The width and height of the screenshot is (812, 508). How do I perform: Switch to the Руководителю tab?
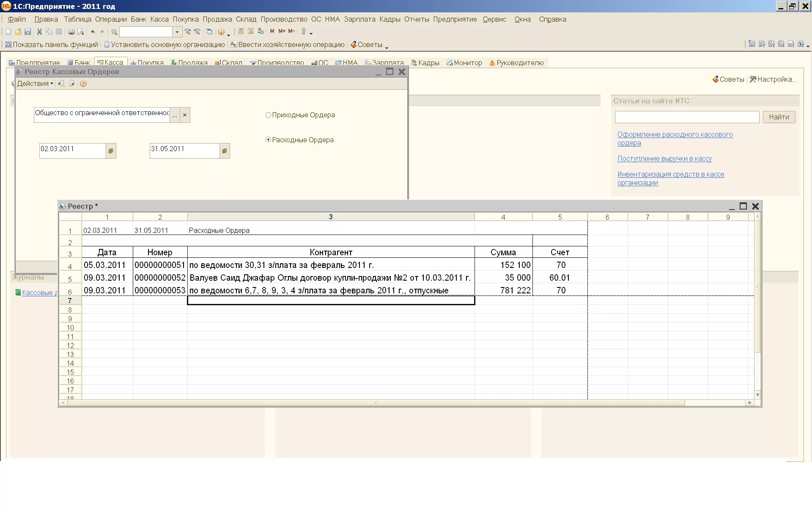pyautogui.click(x=516, y=63)
